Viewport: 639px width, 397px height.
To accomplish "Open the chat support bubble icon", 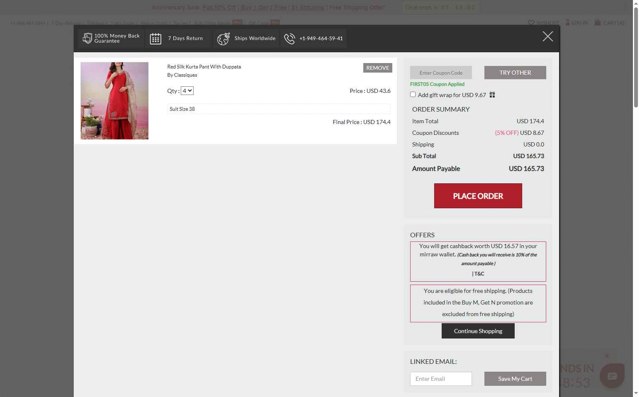I will tap(612, 375).
